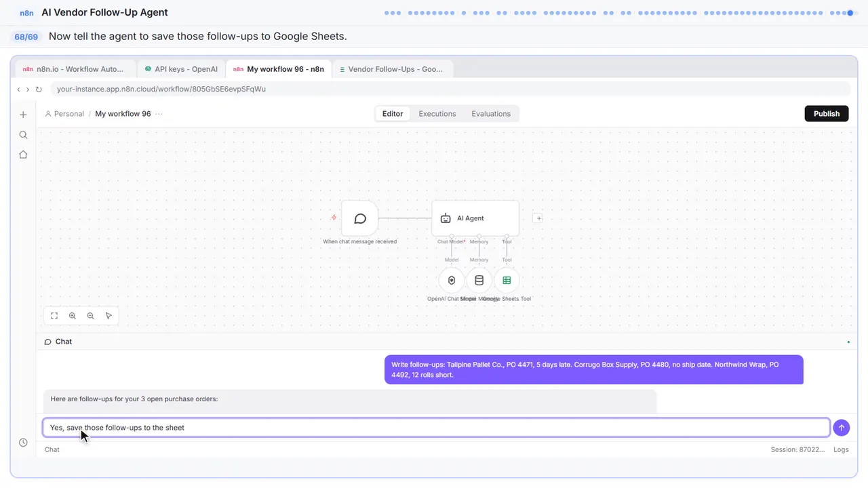Viewport: 868px width, 488px height.
Task: Click the purple user message bubble
Action: tap(594, 369)
